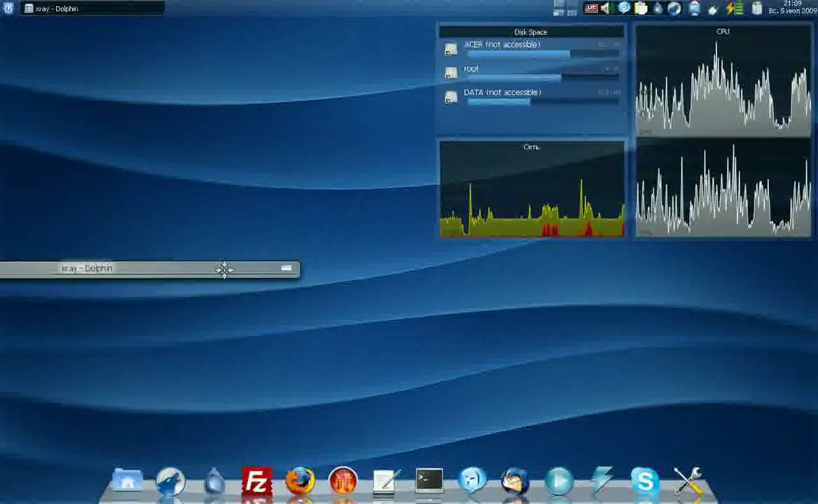This screenshot has height=504, width=818.
Task: Click the root disk usage bar
Action: (543, 78)
